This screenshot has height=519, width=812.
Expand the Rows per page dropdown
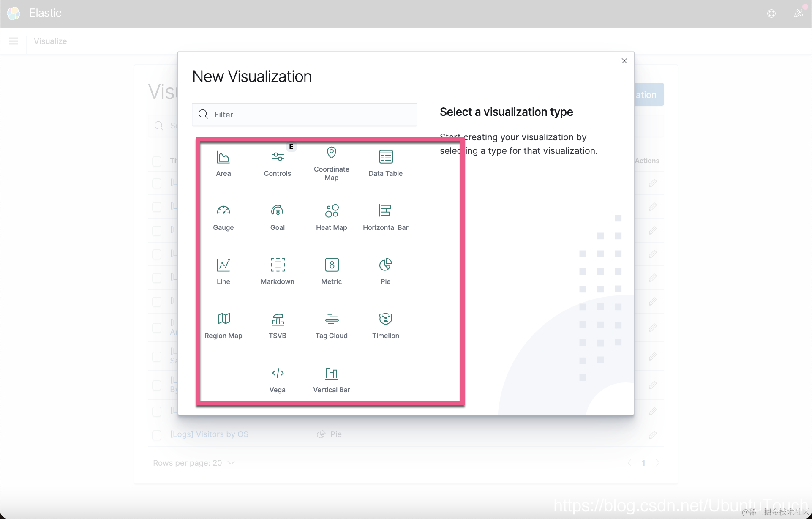193,463
